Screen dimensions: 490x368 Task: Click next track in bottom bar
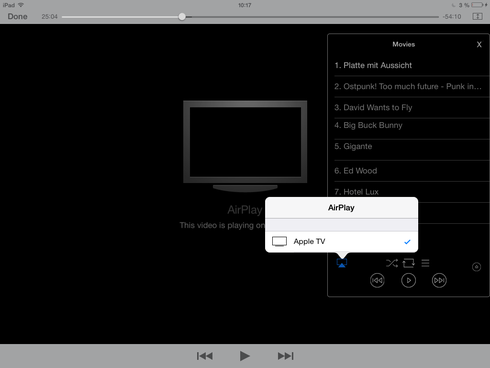click(286, 356)
